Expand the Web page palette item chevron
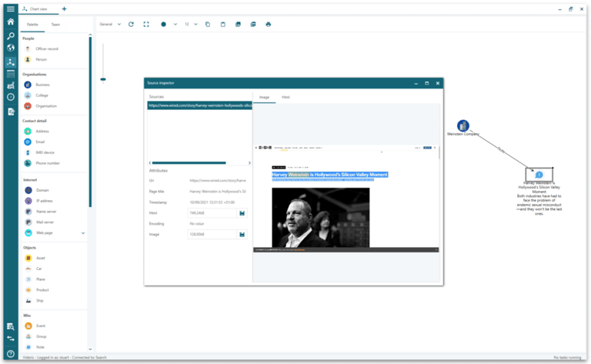 coord(83,233)
